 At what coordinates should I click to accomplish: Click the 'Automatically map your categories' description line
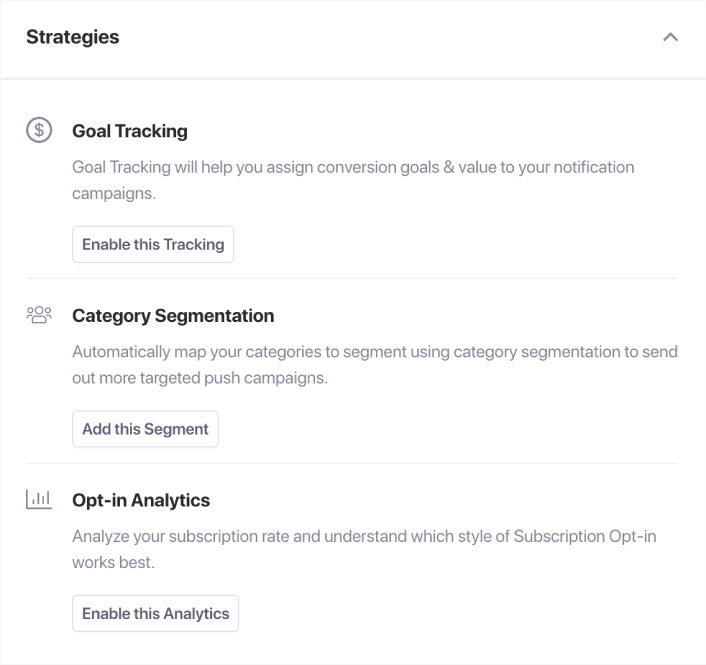point(375,352)
